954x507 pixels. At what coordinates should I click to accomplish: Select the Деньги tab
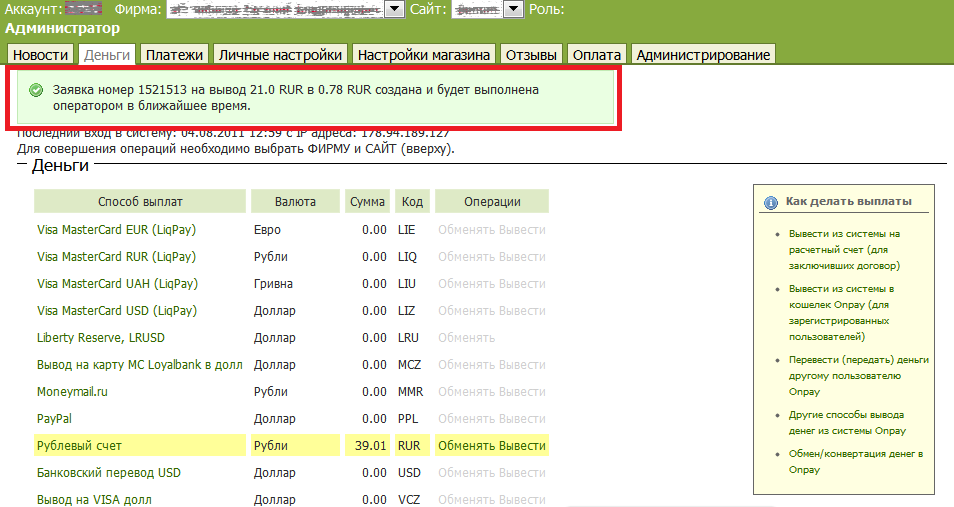[x=107, y=55]
